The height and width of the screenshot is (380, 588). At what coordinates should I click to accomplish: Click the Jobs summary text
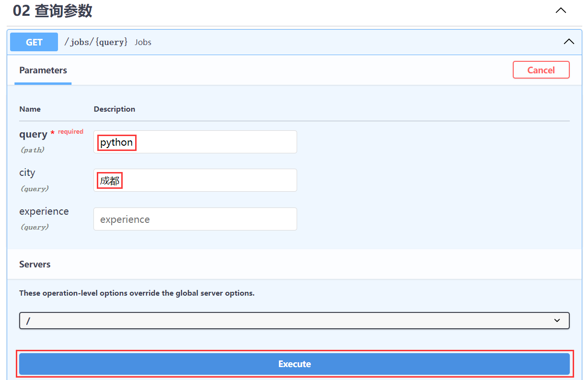[143, 42]
